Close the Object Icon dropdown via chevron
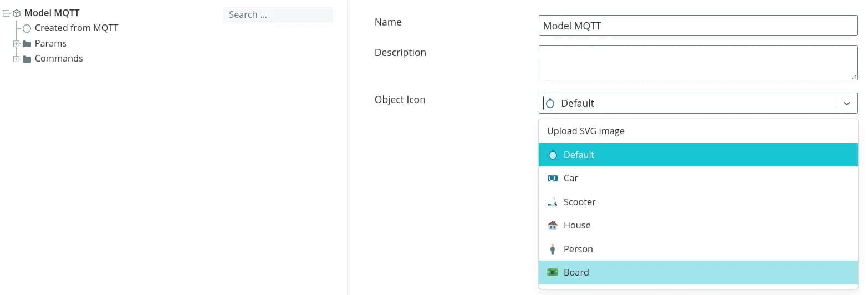The width and height of the screenshot is (868, 295). point(846,103)
